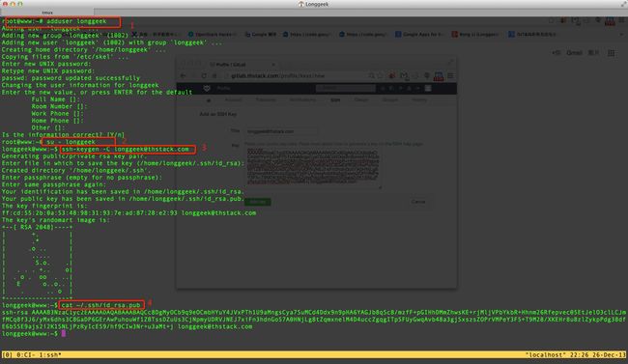Click the 'adduser longgeek' command text
The image size is (628, 364).
[x=76, y=21]
